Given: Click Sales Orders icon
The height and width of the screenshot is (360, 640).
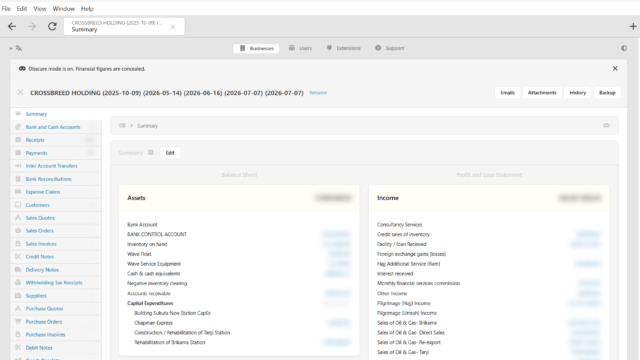Looking at the screenshot, I should 18,231.
